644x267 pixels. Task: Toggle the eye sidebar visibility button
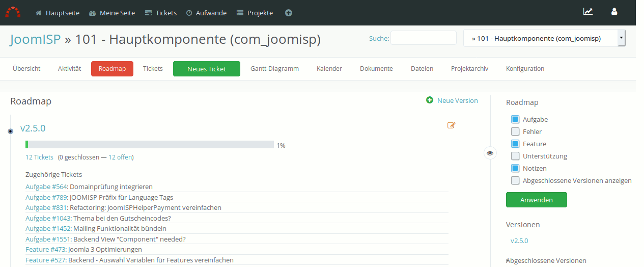[490, 153]
